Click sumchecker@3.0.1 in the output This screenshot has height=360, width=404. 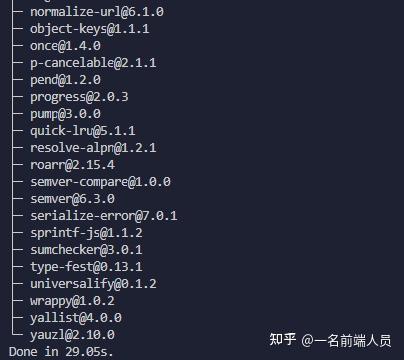(86, 250)
